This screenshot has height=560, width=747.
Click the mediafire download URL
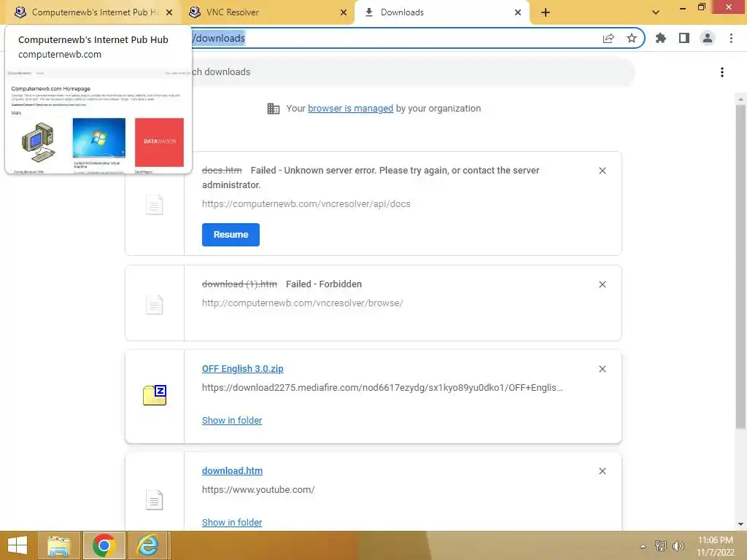tap(382, 388)
